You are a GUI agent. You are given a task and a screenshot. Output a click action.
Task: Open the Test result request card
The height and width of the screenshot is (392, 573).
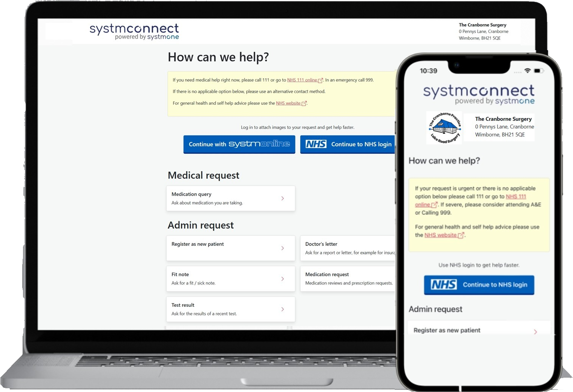tap(231, 309)
